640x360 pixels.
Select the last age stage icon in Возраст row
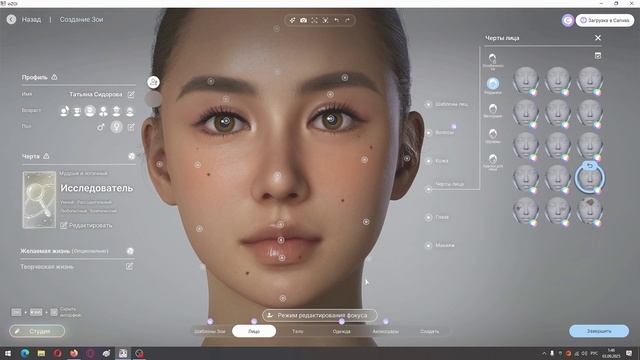[129, 111]
